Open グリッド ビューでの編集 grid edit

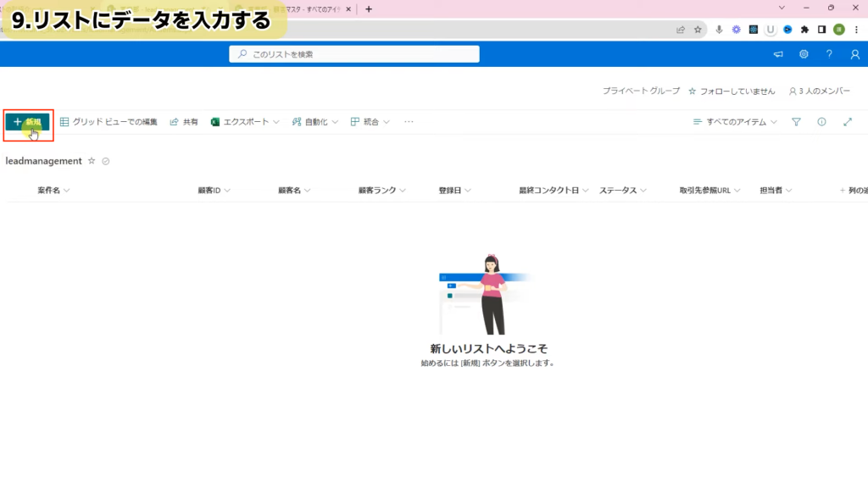pos(108,122)
